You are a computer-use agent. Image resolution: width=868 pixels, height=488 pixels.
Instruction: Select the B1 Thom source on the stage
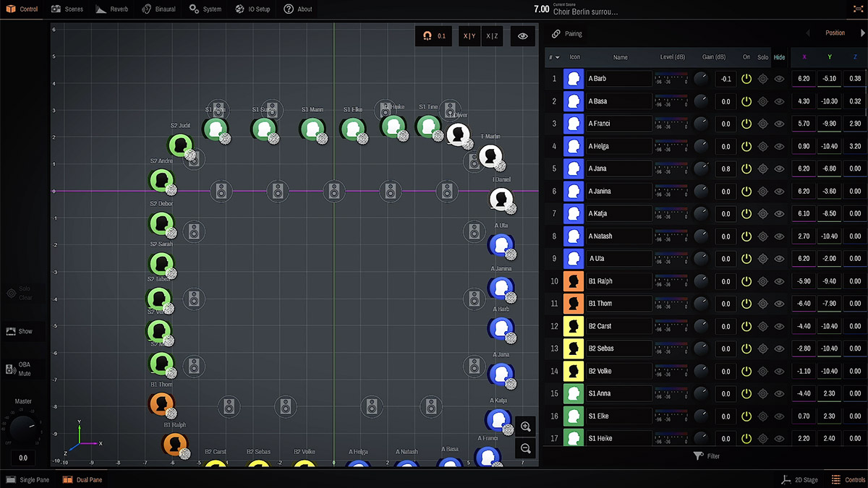[x=162, y=403]
